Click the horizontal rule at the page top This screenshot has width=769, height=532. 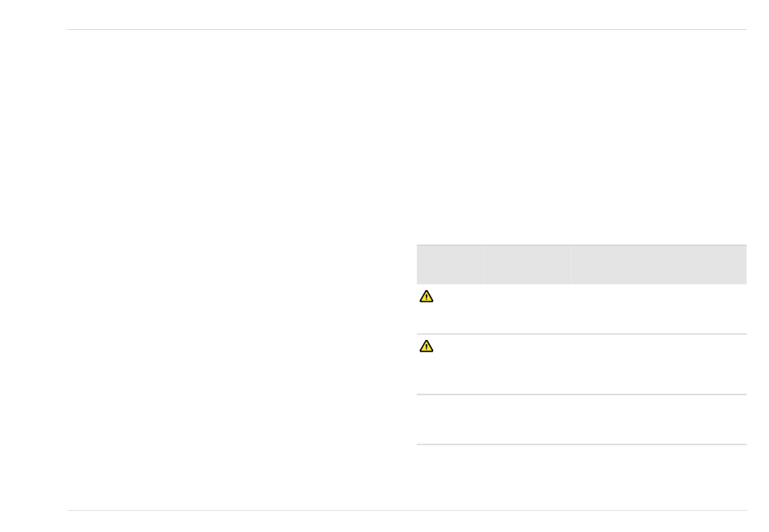pyautogui.click(x=407, y=29)
